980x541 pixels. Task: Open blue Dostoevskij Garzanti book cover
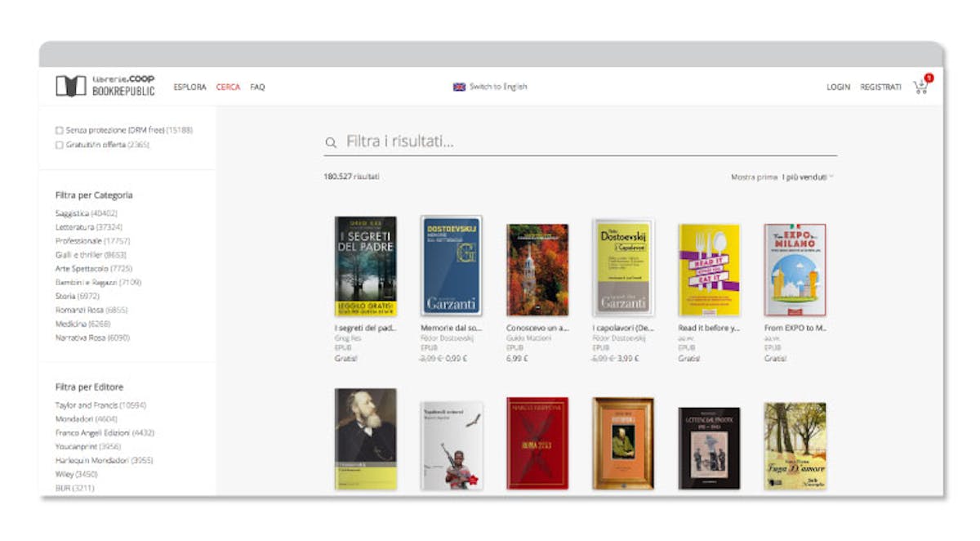[452, 266]
